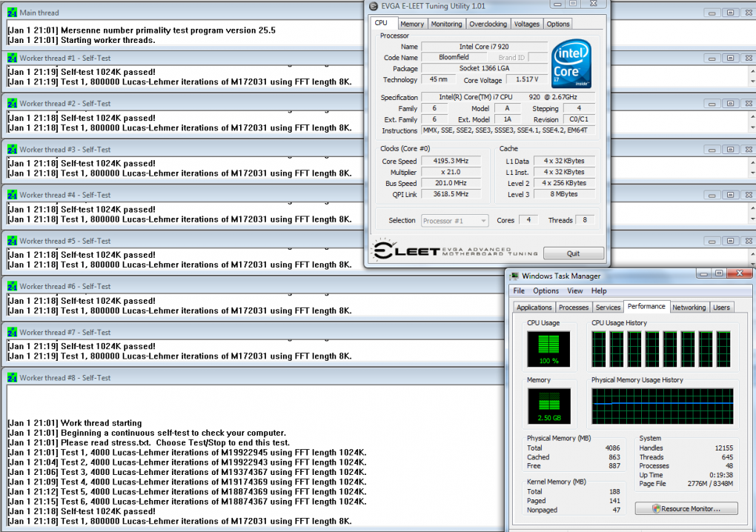Image resolution: width=756 pixels, height=532 pixels.
Task: Click the Page File 2776M / 8348M value
Action: point(710,484)
